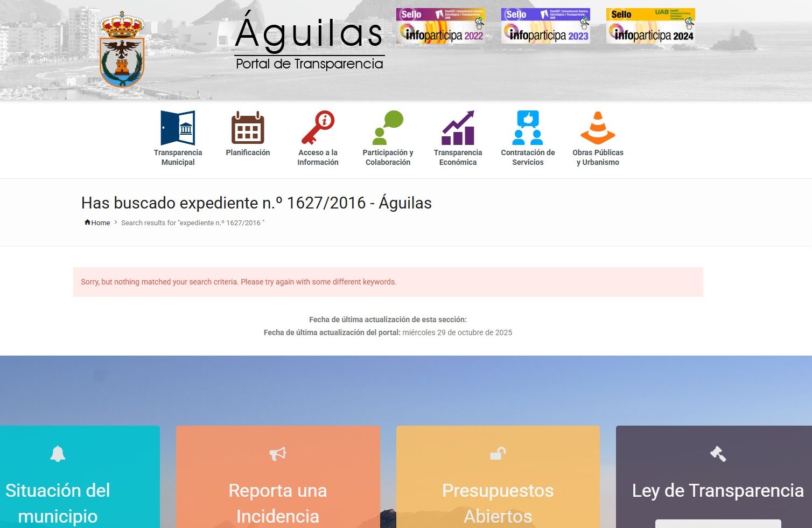The width and height of the screenshot is (812, 528).
Task: Click the open padlock icon in Presupuestos Abiertos
Action: click(498, 454)
